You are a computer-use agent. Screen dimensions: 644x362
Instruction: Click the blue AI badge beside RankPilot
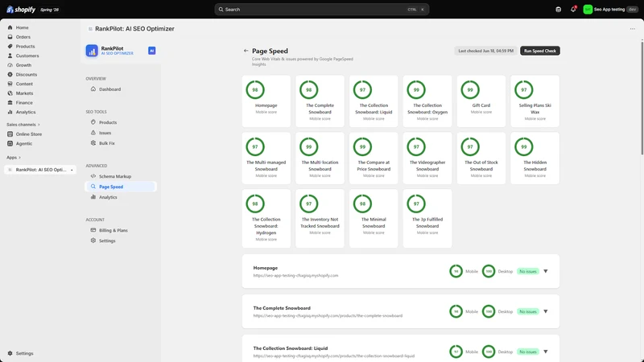(151, 51)
